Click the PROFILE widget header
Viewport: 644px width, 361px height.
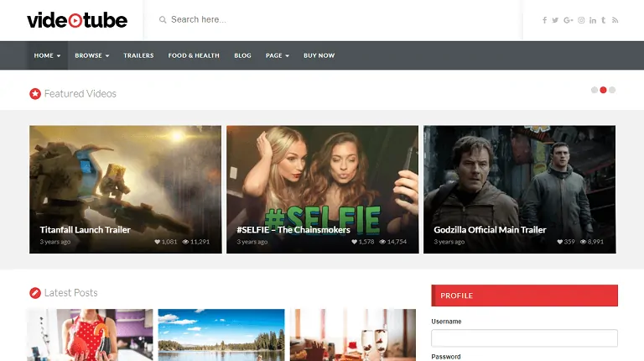(x=524, y=296)
